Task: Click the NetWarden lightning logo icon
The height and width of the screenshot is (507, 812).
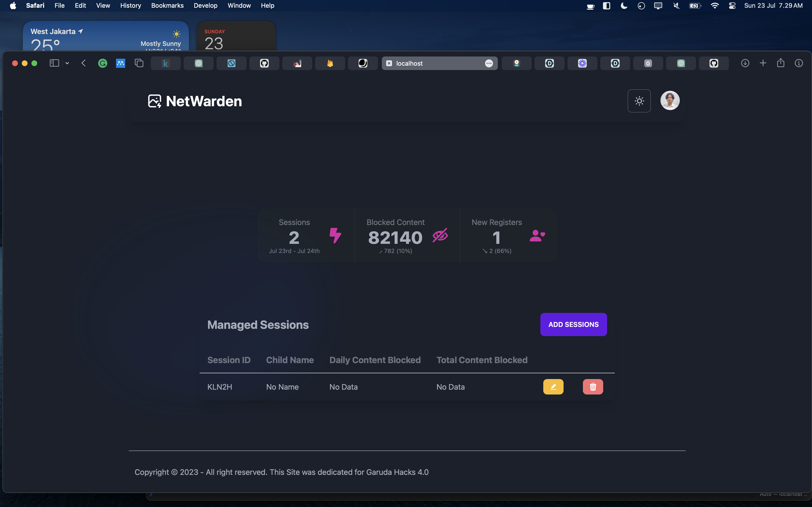Action: (x=154, y=101)
